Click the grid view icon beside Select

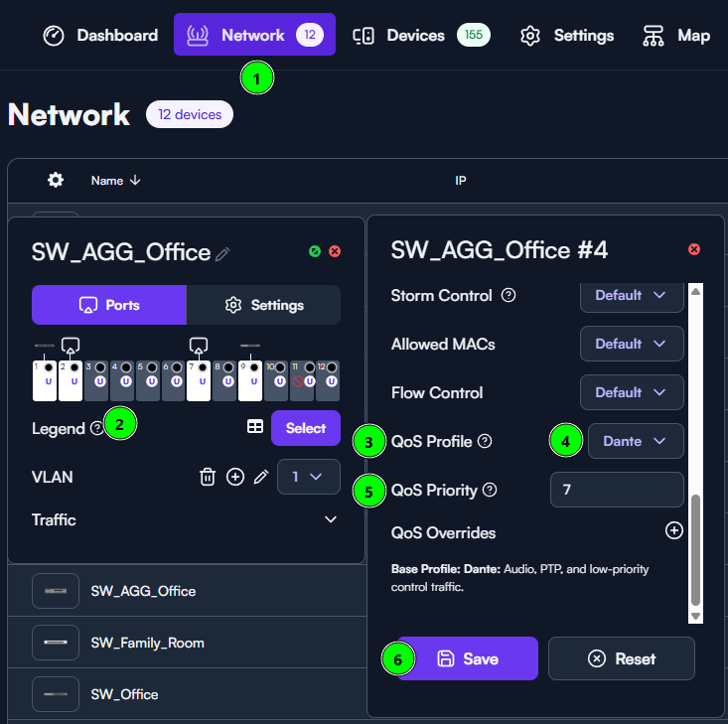click(255, 427)
